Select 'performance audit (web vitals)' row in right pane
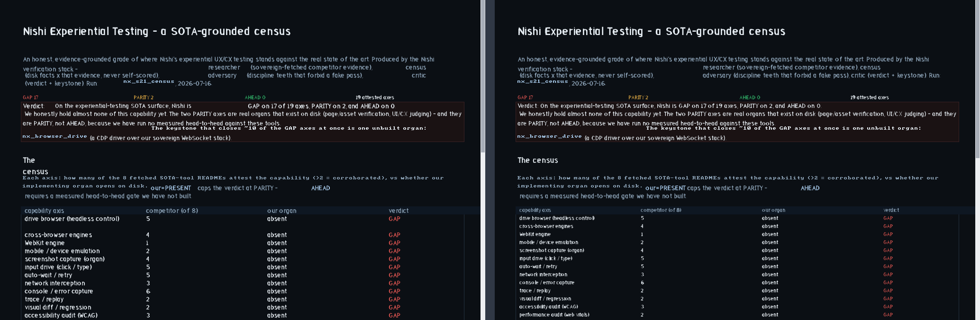This screenshot has width=980, height=320. [737, 315]
